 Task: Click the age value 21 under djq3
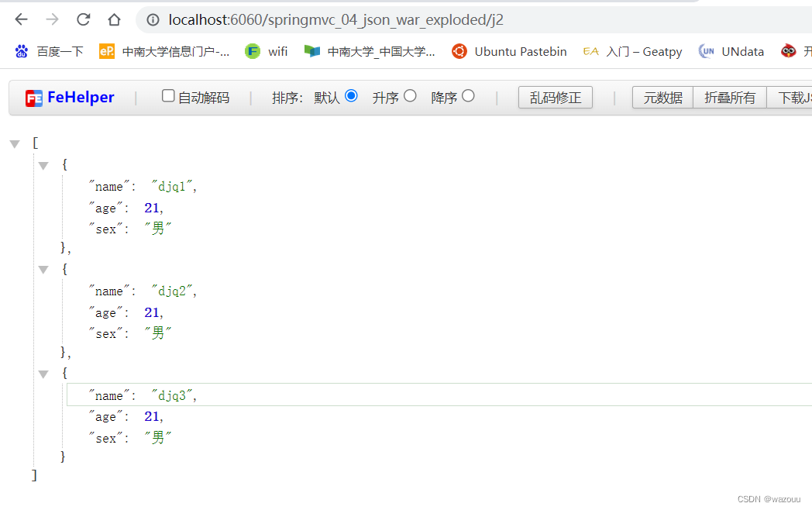click(152, 416)
